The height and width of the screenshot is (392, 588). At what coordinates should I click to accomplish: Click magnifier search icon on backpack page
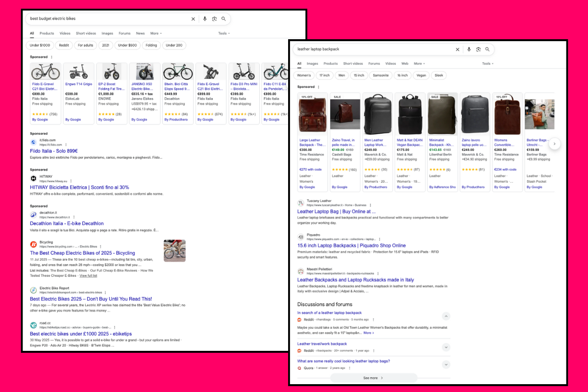(488, 49)
